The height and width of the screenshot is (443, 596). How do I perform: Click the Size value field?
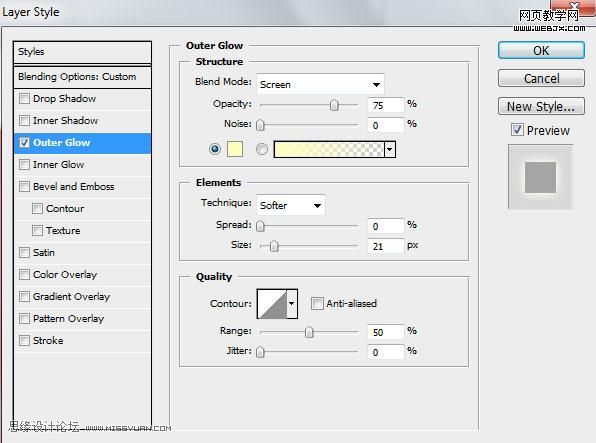[x=386, y=246]
